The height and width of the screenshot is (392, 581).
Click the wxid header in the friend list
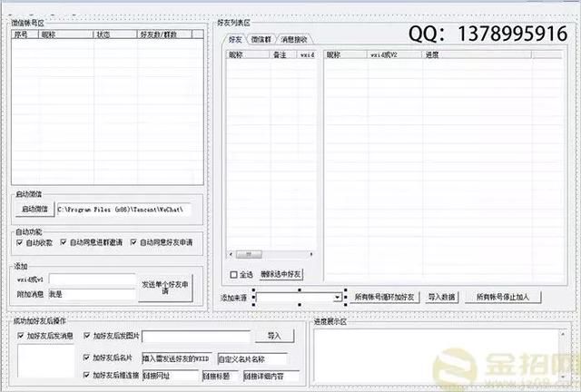tap(307, 54)
